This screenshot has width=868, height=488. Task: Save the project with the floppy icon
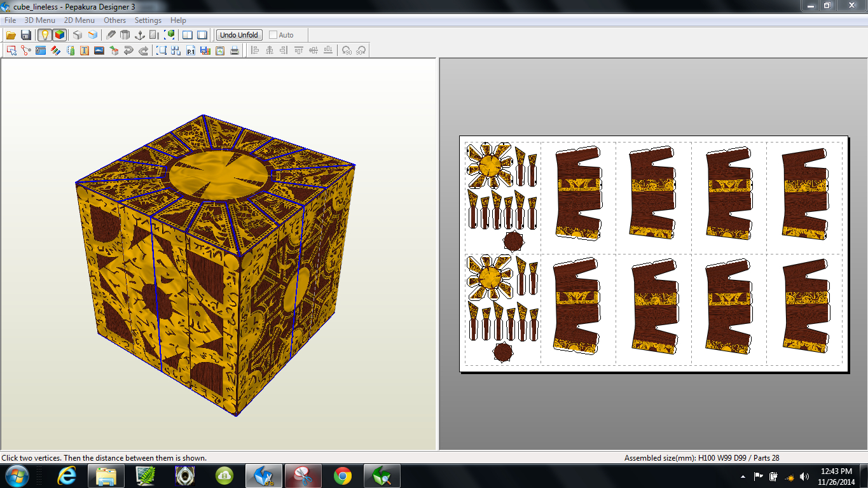26,35
